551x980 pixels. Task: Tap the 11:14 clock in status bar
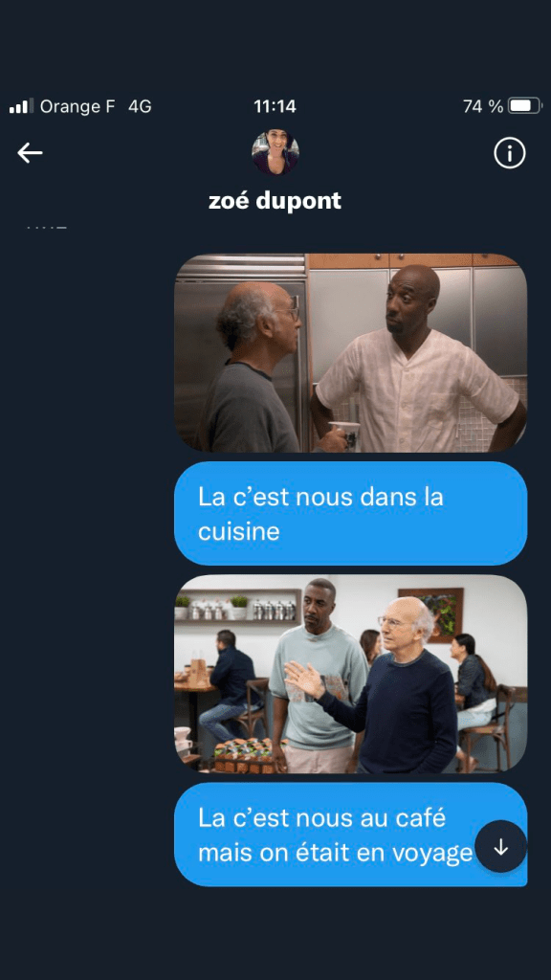point(275,106)
